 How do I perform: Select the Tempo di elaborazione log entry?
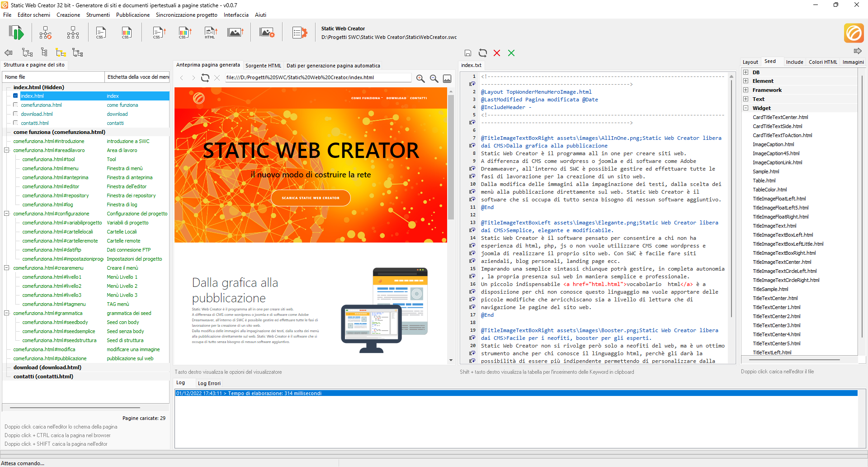point(516,393)
